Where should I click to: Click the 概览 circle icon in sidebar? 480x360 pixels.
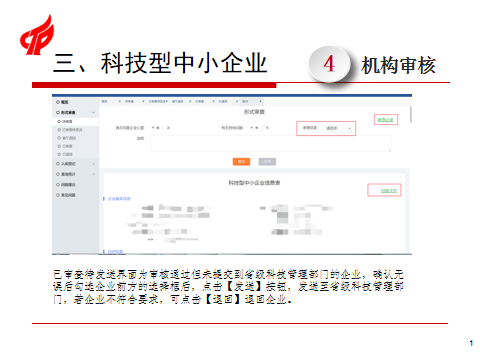coord(58,102)
